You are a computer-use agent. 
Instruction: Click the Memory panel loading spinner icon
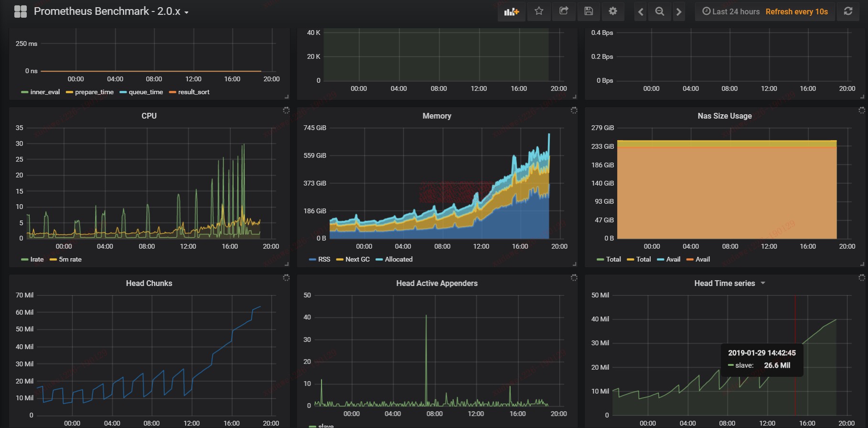tap(574, 110)
